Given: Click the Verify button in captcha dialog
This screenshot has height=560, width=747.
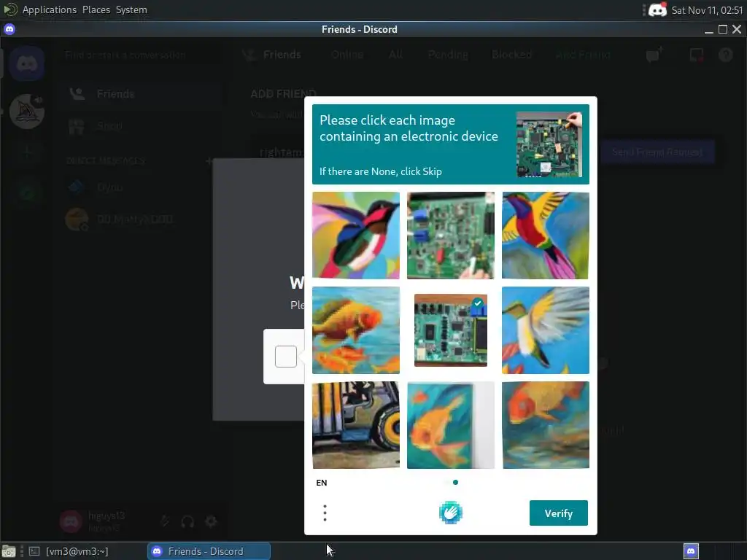Looking at the screenshot, I should click(x=558, y=513).
